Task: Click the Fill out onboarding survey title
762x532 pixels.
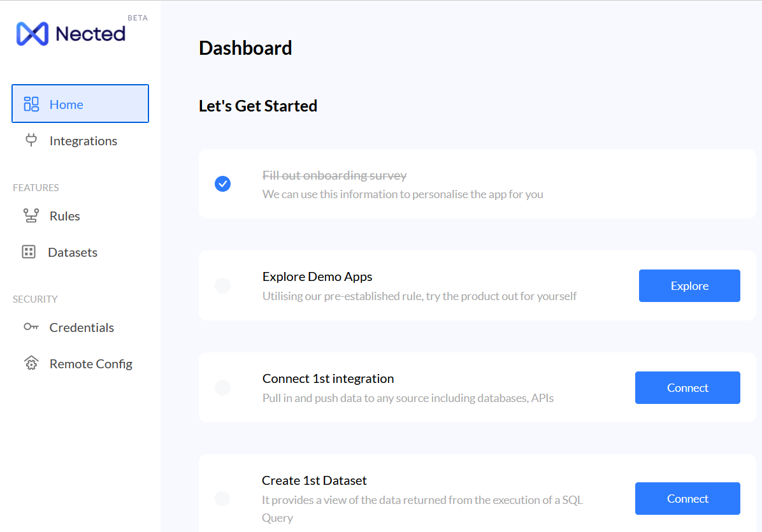Action: [334, 175]
